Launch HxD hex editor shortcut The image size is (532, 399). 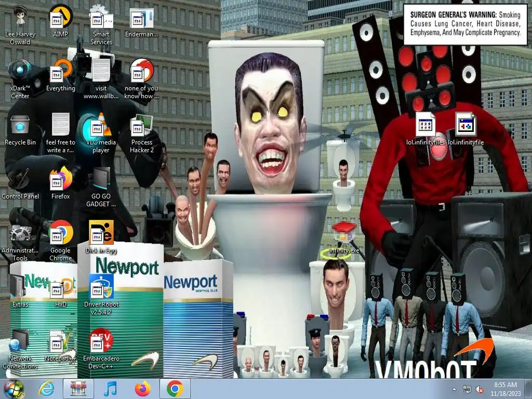(x=60, y=291)
